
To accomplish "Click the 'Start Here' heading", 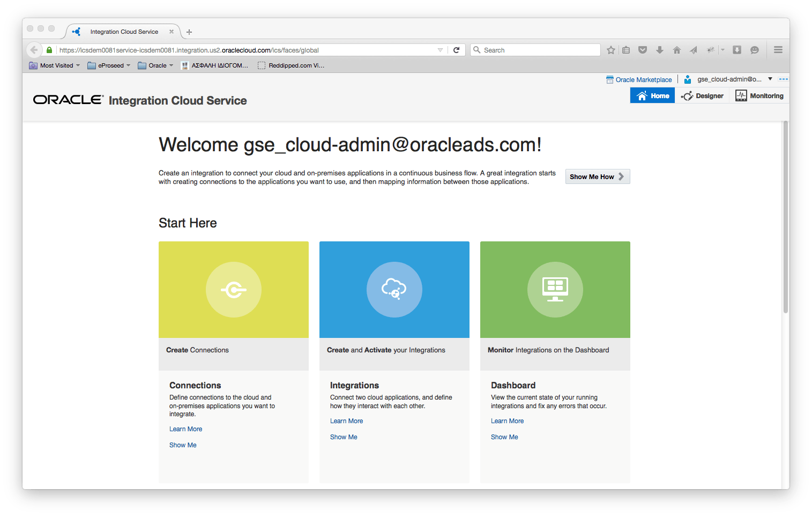I will point(188,223).
